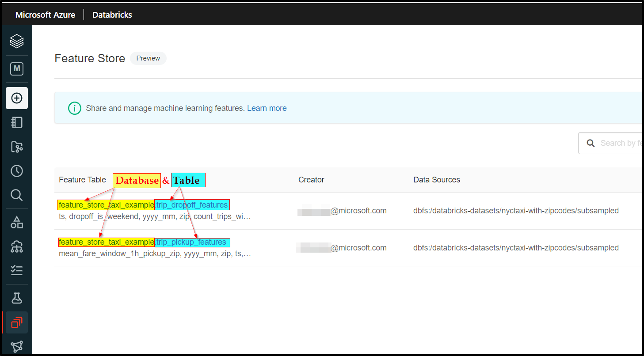
Task: Click features list starting 'ts, dropoff_is_weekend'
Action: click(x=155, y=217)
